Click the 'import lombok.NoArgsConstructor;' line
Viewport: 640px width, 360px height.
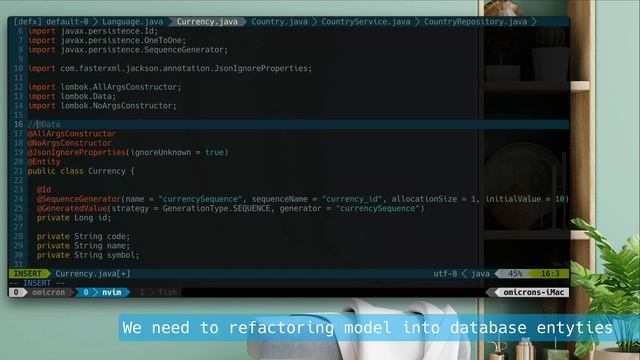pyautogui.click(x=102, y=106)
